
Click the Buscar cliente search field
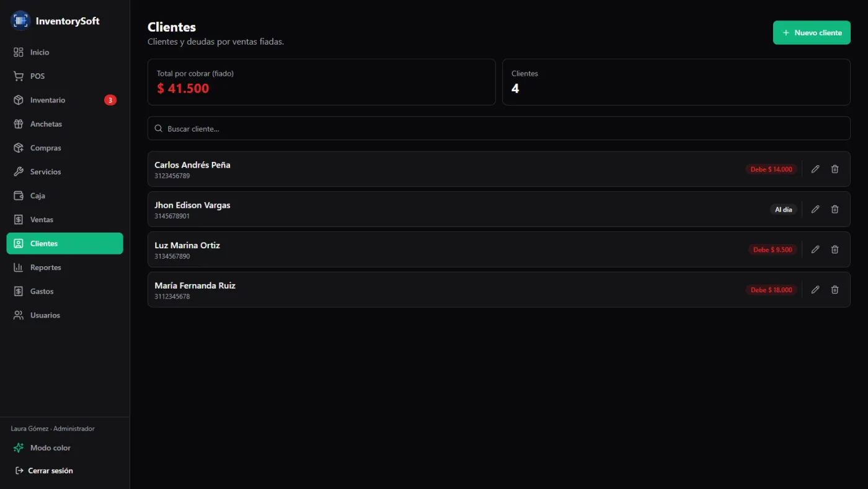click(498, 128)
